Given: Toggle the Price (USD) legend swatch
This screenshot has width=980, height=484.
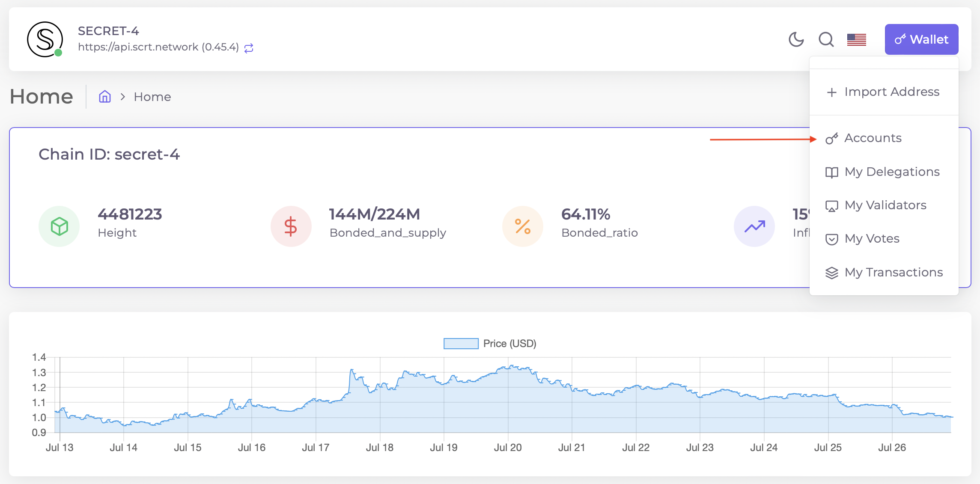Looking at the screenshot, I should [x=461, y=344].
